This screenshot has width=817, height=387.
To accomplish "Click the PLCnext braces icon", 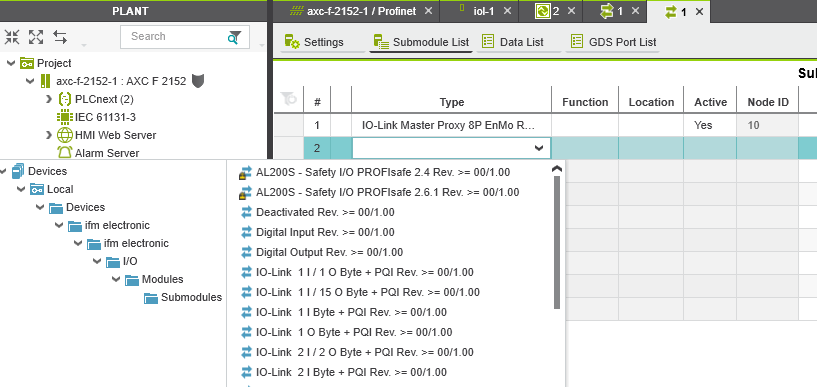I will coord(65,99).
